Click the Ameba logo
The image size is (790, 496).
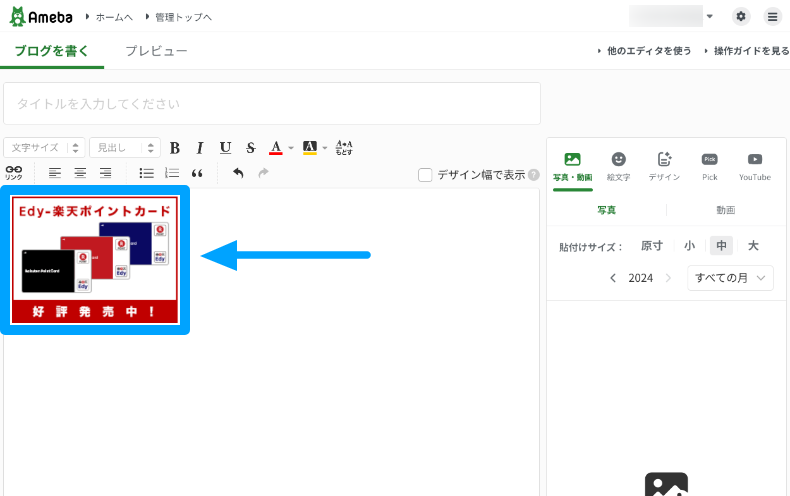[x=41, y=17]
